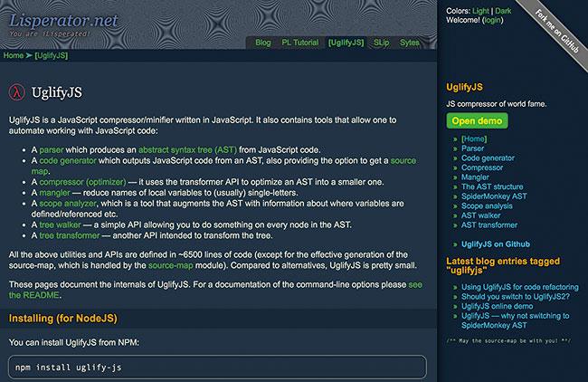Select the [UglifyJS] navigation tab
This screenshot has height=382, width=588.
coord(346,43)
